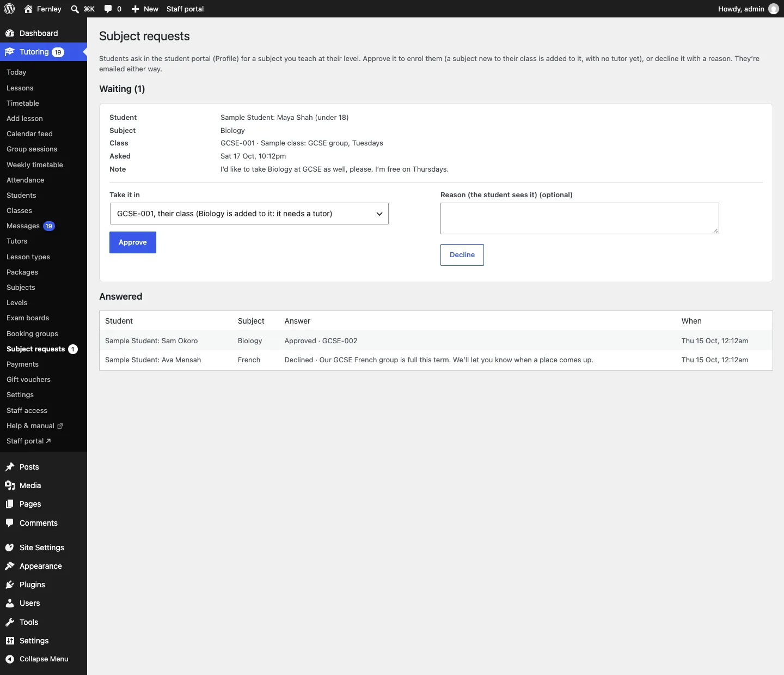The width and height of the screenshot is (784, 675).
Task: Click the home icon beside Fernley
Action: (28, 9)
